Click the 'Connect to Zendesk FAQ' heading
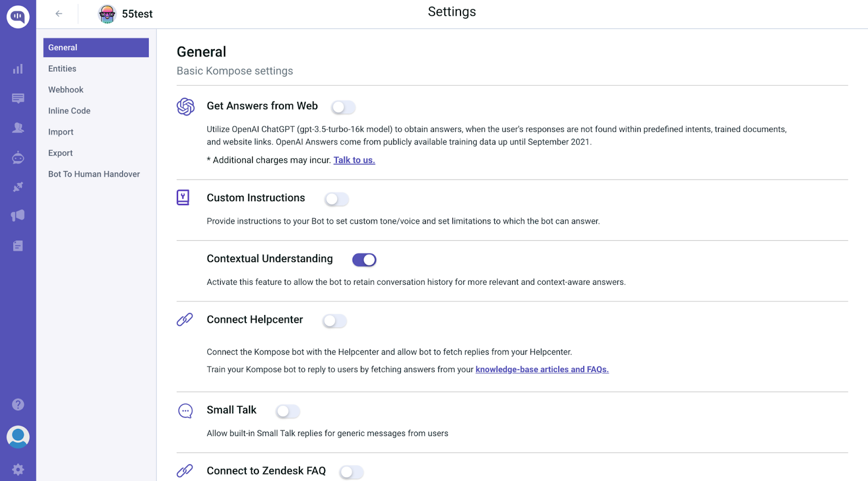This screenshot has height=481, width=868. coord(266,471)
